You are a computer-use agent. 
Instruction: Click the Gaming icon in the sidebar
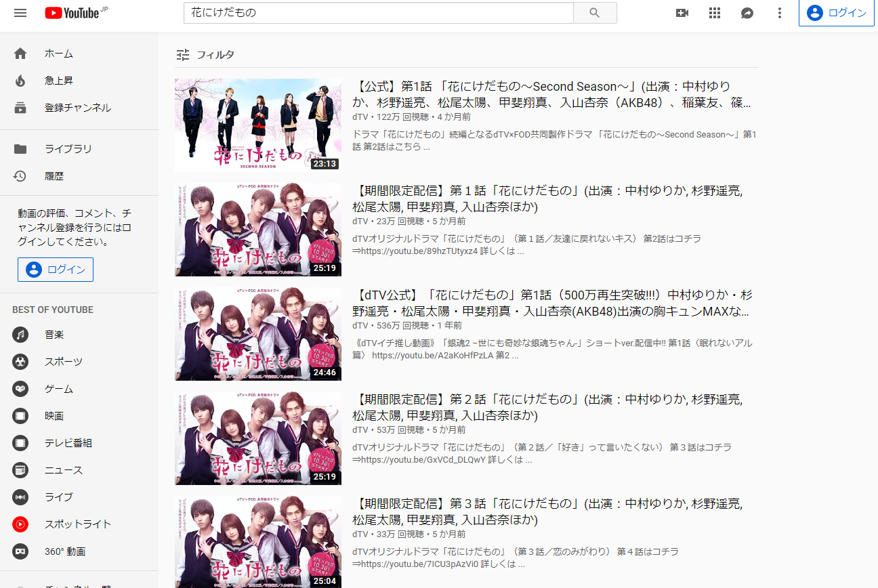coord(20,389)
